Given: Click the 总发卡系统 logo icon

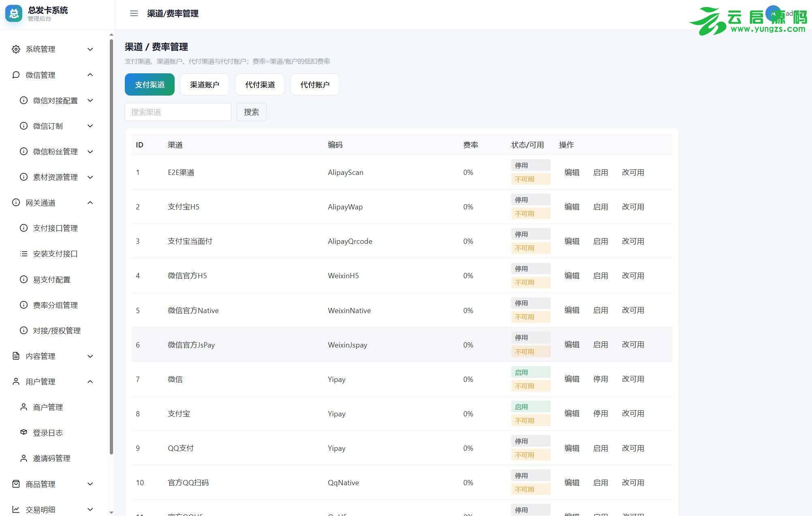Looking at the screenshot, I should coord(14,13).
